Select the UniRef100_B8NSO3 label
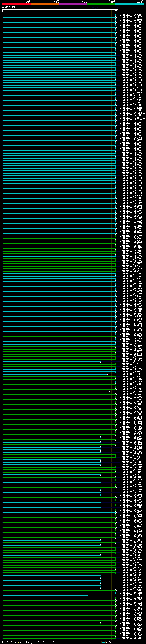Viewport: 146px width, 644px height. (x=131, y=422)
